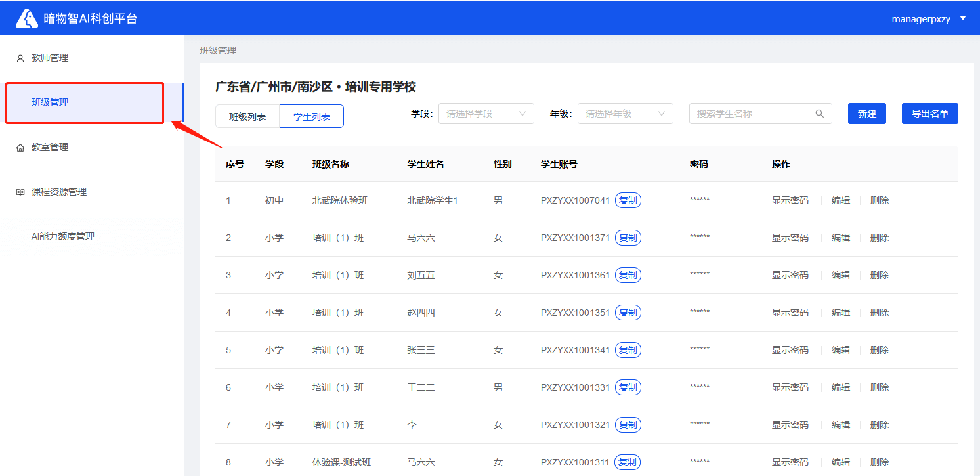Copy account PXZYXX1001351 with 复制
The image size is (980, 476).
tap(628, 313)
